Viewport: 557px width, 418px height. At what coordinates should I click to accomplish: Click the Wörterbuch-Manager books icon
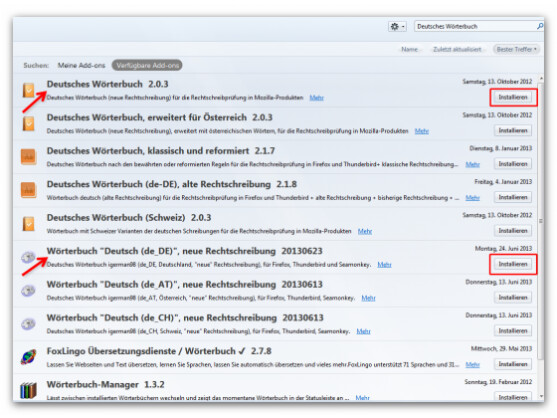click(28, 390)
